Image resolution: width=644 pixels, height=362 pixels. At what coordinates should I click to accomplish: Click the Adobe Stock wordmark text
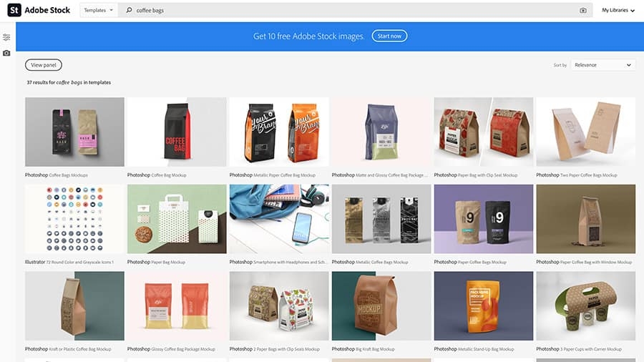[47, 10]
